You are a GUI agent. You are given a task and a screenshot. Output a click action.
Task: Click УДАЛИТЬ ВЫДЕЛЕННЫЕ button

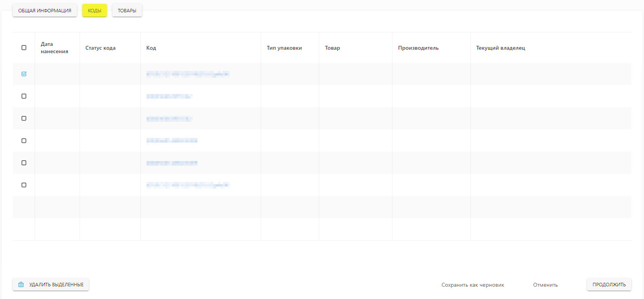click(x=51, y=284)
